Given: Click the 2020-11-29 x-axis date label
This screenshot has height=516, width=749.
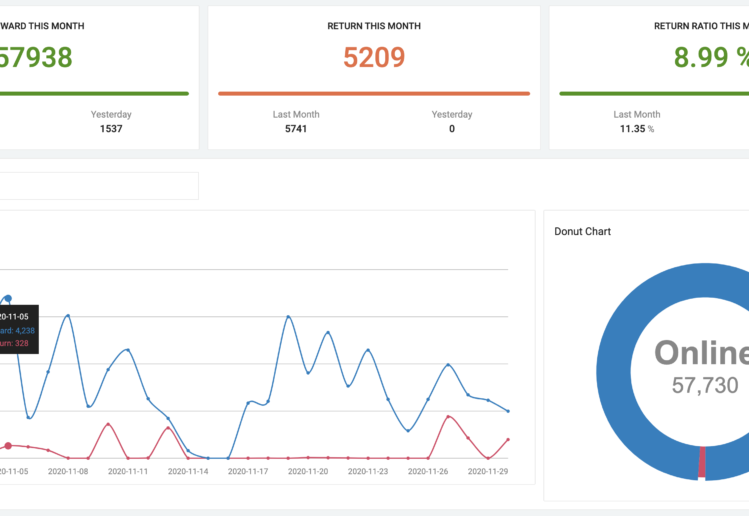Looking at the screenshot, I should tap(488, 471).
